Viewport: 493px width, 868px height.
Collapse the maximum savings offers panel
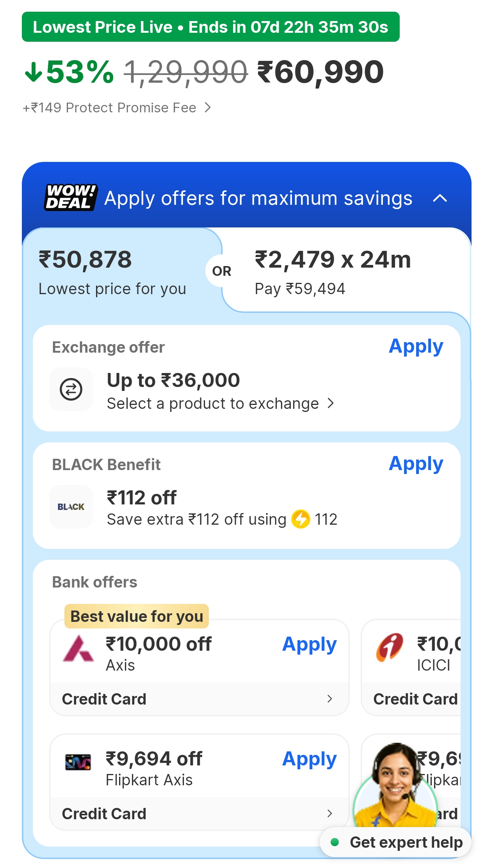440,198
